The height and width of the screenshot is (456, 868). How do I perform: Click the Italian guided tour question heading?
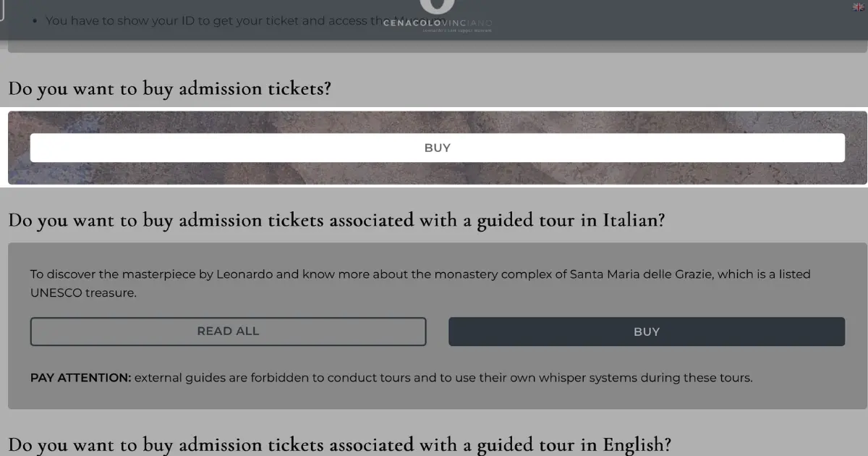pyautogui.click(x=336, y=220)
